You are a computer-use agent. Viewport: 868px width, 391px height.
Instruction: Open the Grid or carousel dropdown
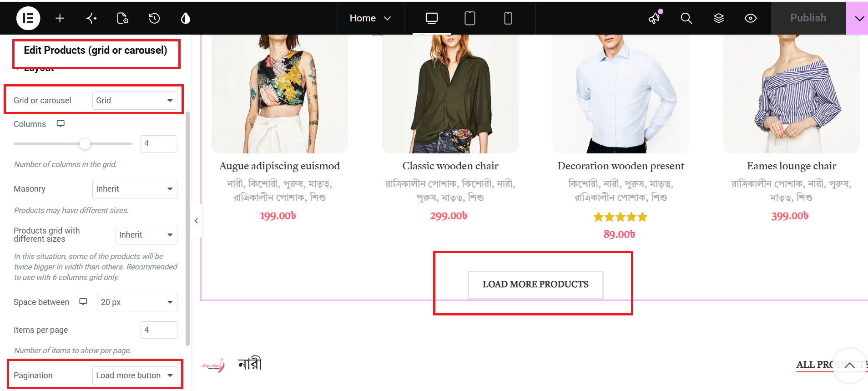pyautogui.click(x=135, y=101)
